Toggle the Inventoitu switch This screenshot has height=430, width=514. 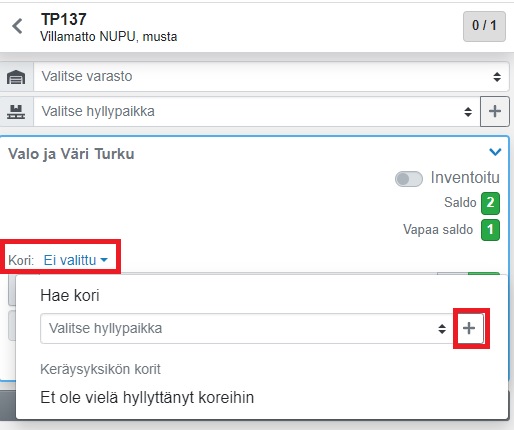click(x=409, y=179)
